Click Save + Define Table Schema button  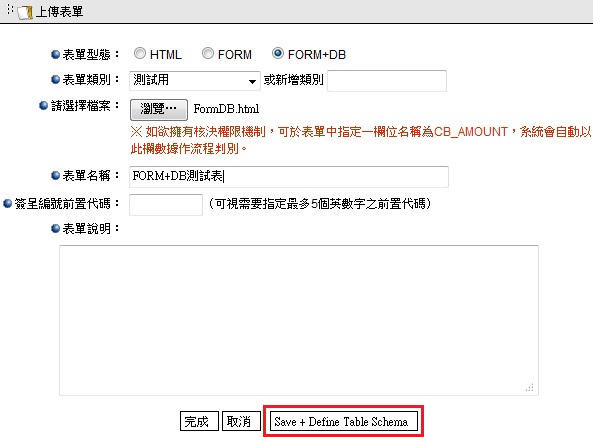[x=344, y=422]
